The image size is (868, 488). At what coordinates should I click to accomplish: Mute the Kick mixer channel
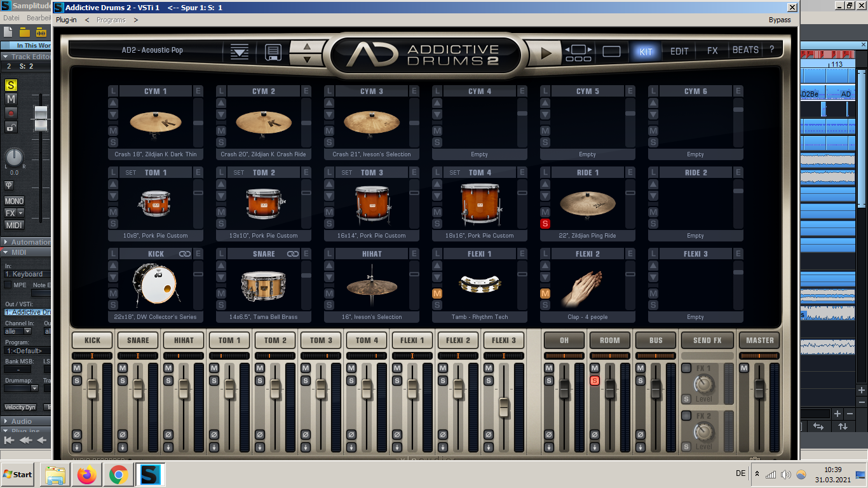click(77, 369)
